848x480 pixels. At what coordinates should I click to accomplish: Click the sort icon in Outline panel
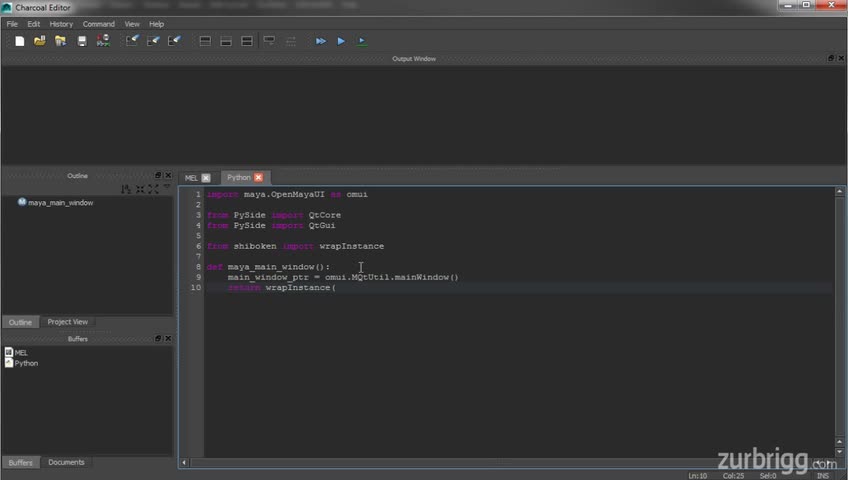[x=126, y=189]
